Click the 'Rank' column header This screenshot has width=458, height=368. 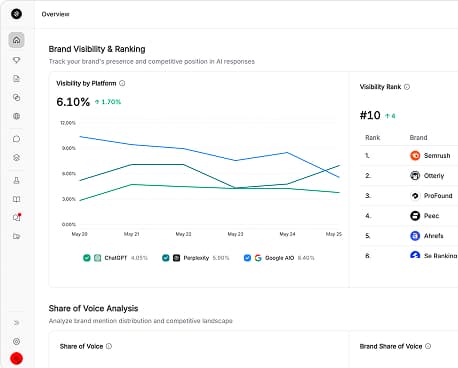(373, 137)
